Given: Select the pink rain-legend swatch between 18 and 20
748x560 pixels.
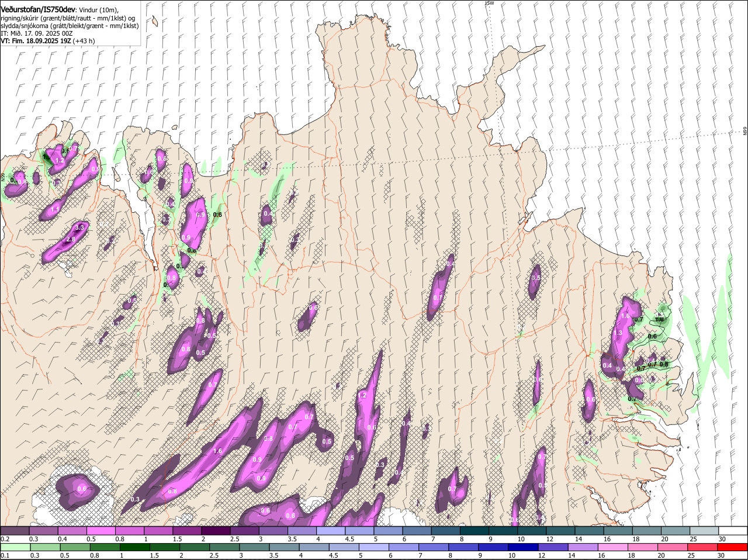Looking at the screenshot, I should click(x=643, y=547).
